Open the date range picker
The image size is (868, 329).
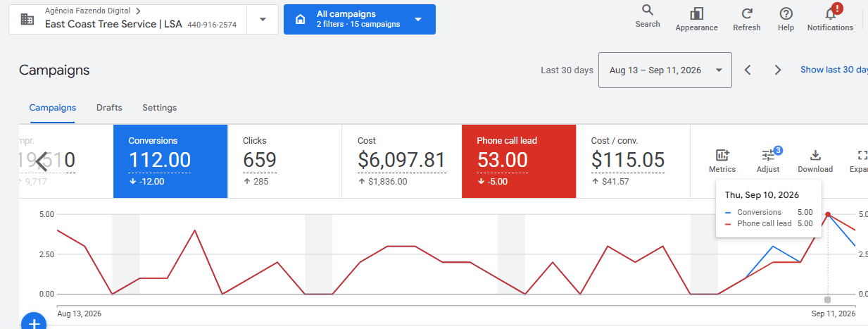(665, 70)
